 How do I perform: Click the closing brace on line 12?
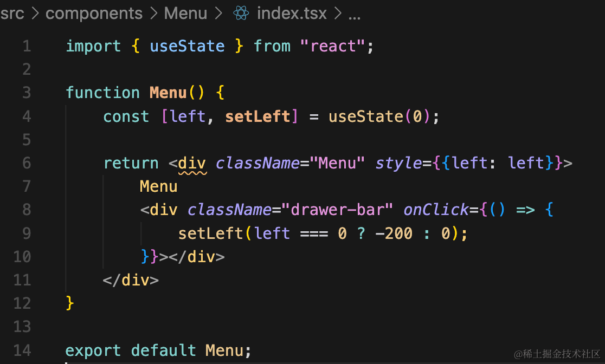70,303
